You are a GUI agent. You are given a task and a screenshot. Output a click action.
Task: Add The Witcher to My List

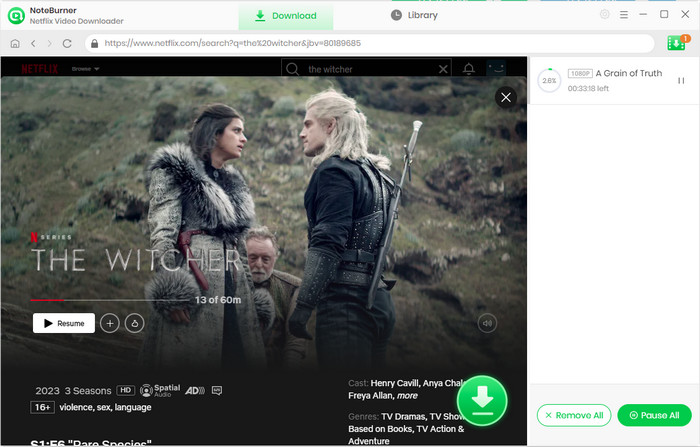(110, 323)
